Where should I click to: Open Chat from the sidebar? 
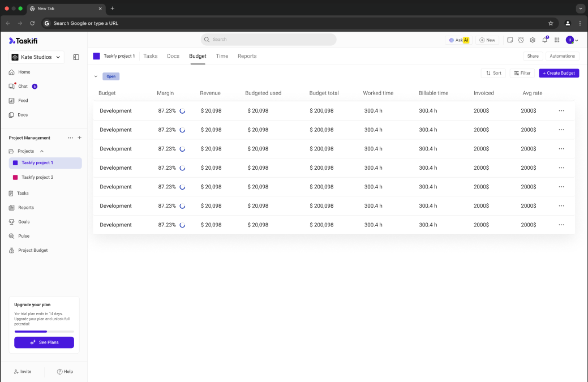pos(23,87)
